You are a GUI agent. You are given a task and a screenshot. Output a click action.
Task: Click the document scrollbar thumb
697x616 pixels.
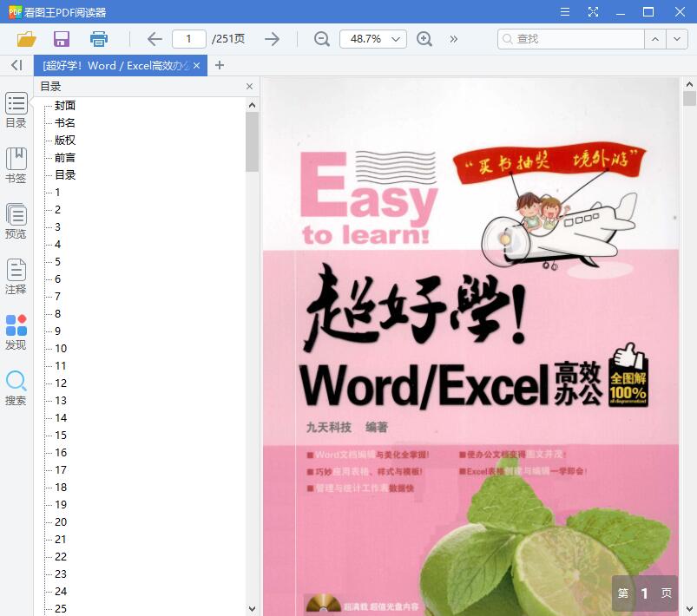[x=689, y=98]
